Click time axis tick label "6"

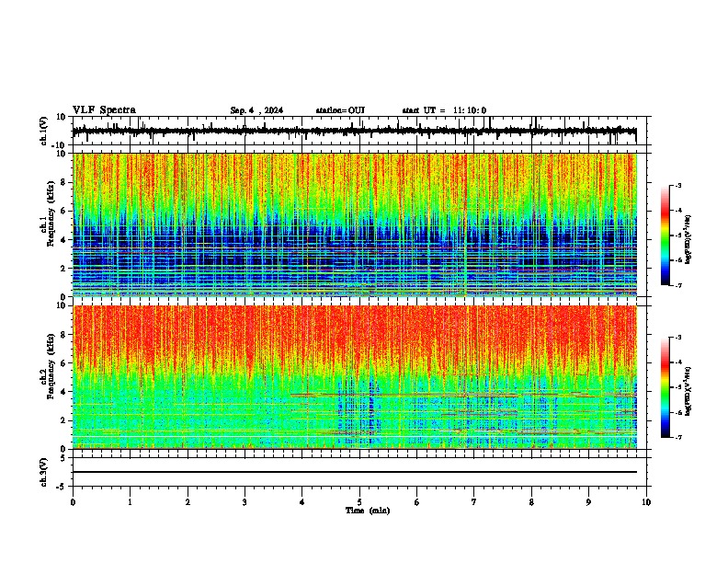tap(417, 502)
